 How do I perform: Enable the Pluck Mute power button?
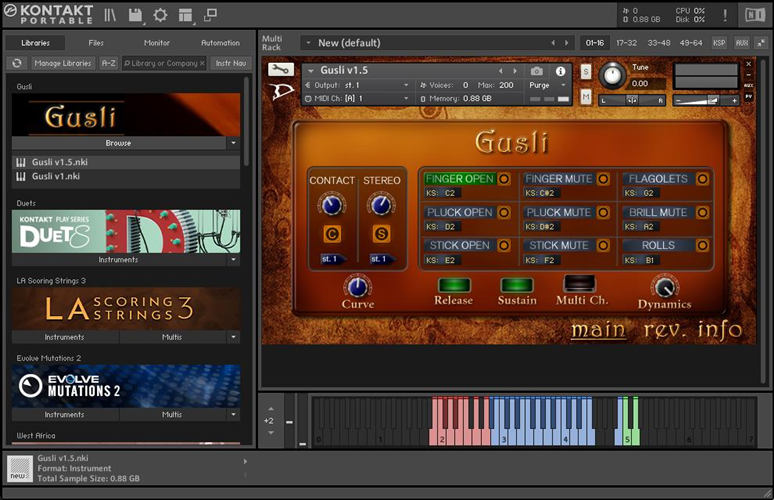(x=603, y=212)
